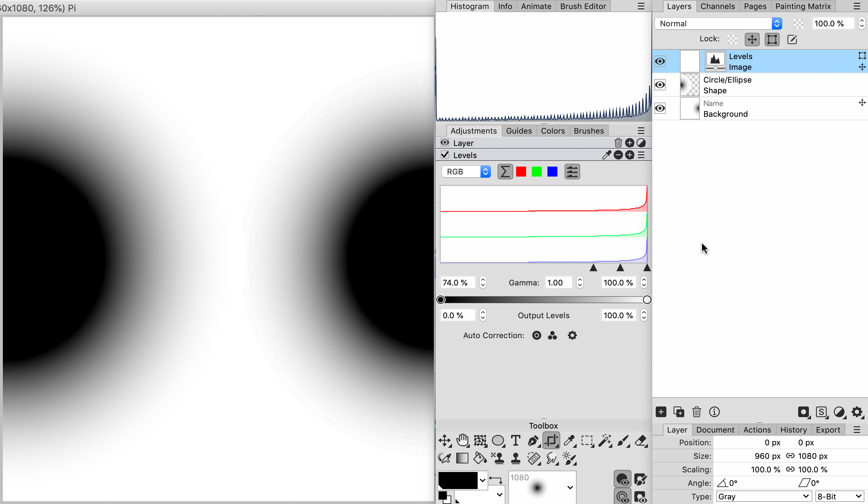Select the Pen vector tool
868x504 pixels.
point(533,441)
